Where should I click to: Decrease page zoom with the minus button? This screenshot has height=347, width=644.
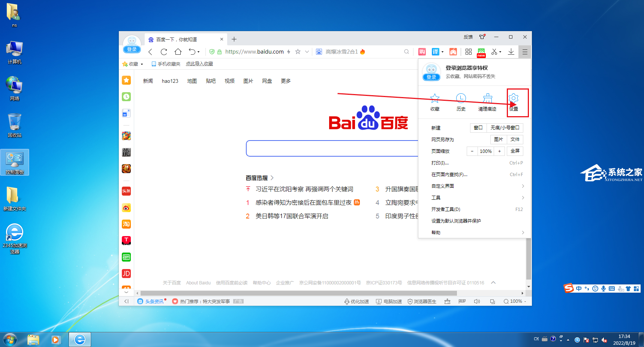pos(472,151)
